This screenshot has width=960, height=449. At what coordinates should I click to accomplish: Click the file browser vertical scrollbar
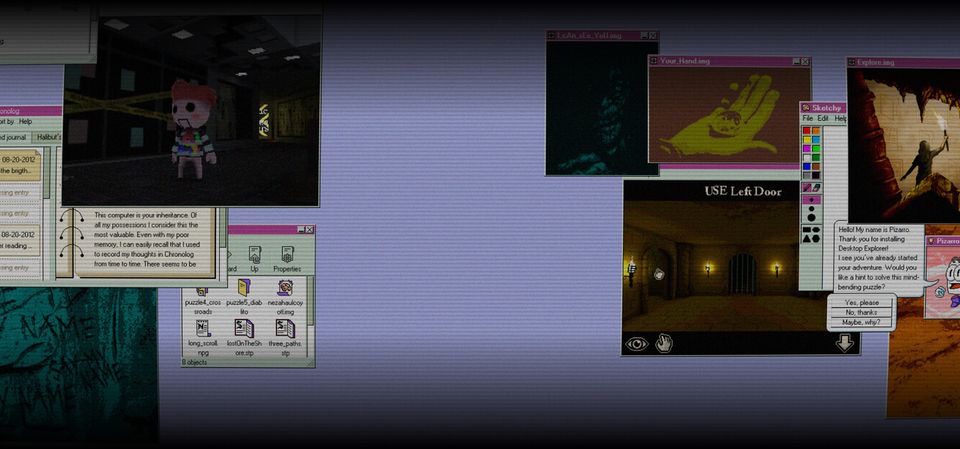(x=311, y=315)
